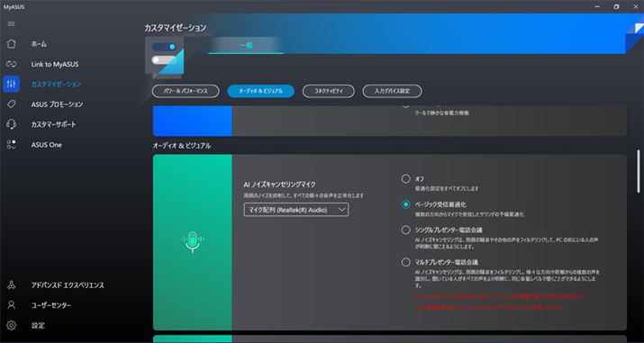Open the マイク配列 (Realtek(R) Audio) dropdown

tap(296, 210)
